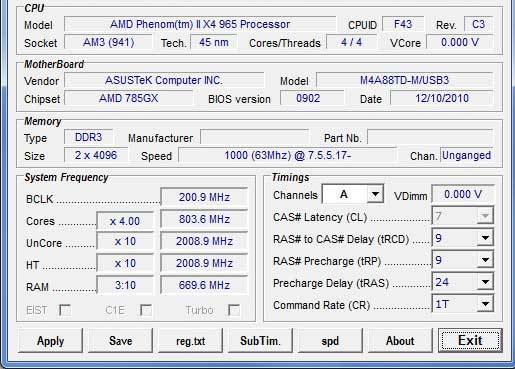Show spd memory information
The height and width of the screenshot is (369, 515).
click(x=330, y=341)
